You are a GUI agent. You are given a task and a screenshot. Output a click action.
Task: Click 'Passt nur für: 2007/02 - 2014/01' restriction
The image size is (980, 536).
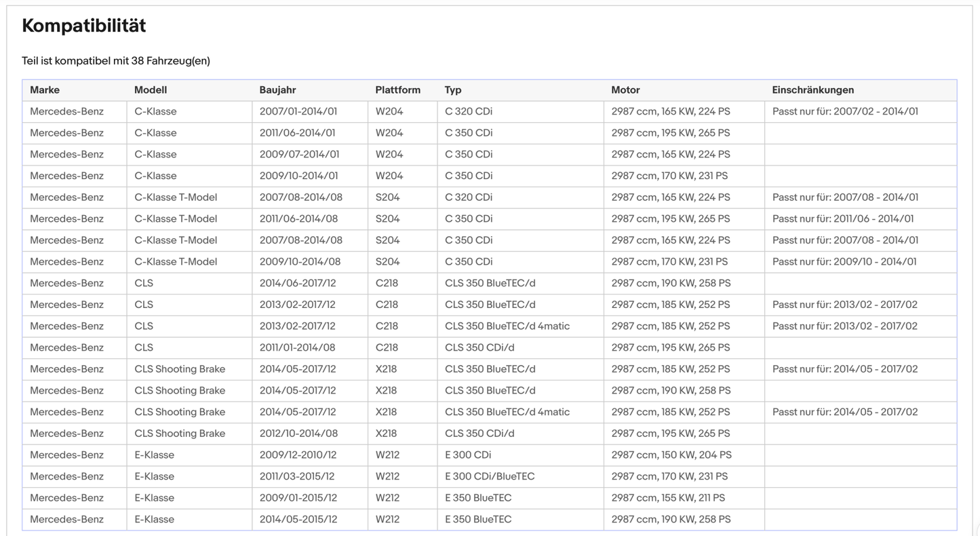(x=845, y=111)
